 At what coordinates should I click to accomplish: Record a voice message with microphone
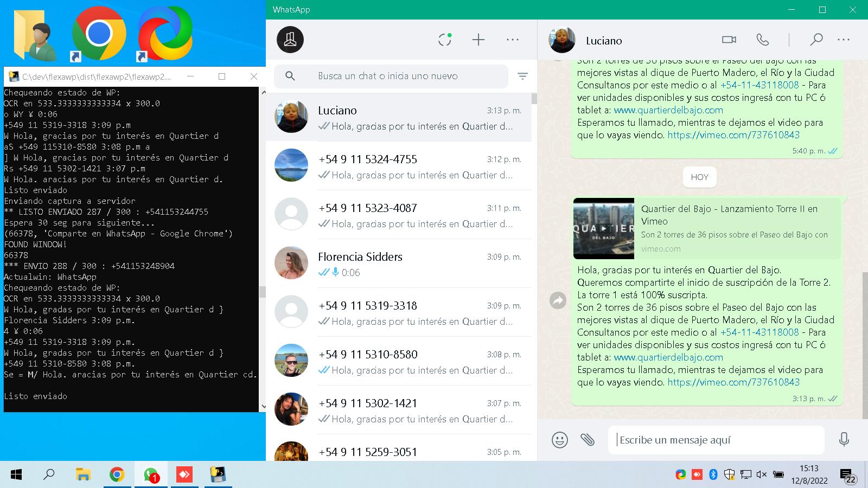click(x=844, y=440)
